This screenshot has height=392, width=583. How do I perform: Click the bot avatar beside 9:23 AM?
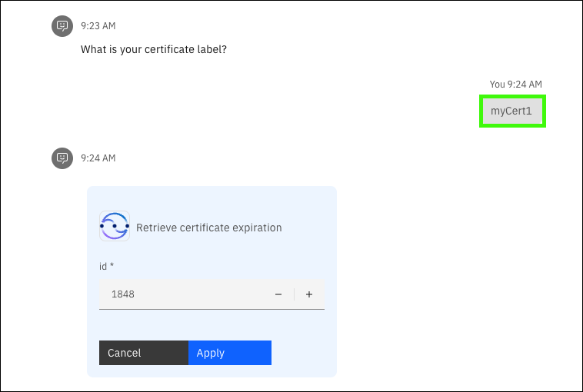[62, 26]
